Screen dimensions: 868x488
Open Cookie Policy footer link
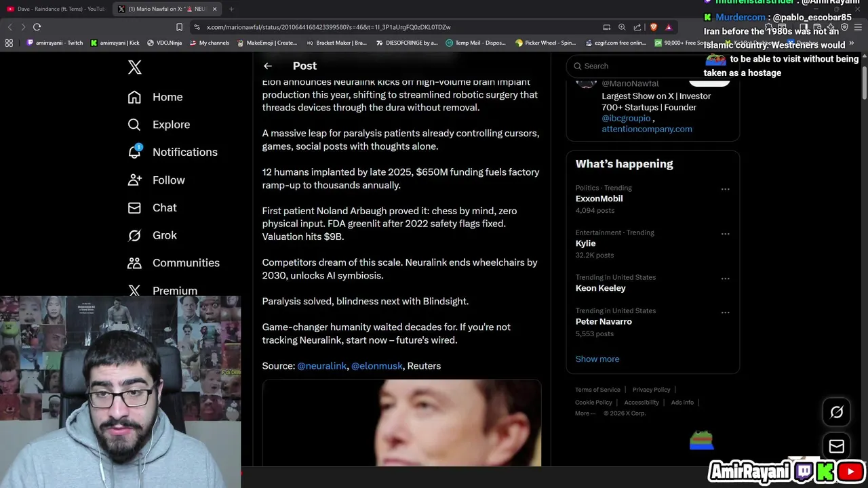tap(593, 403)
